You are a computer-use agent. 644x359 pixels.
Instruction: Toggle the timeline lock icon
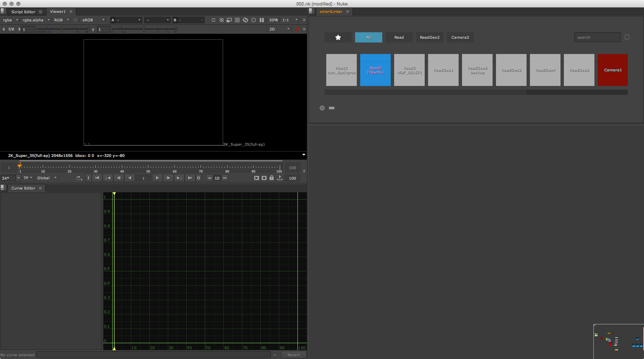click(x=272, y=178)
